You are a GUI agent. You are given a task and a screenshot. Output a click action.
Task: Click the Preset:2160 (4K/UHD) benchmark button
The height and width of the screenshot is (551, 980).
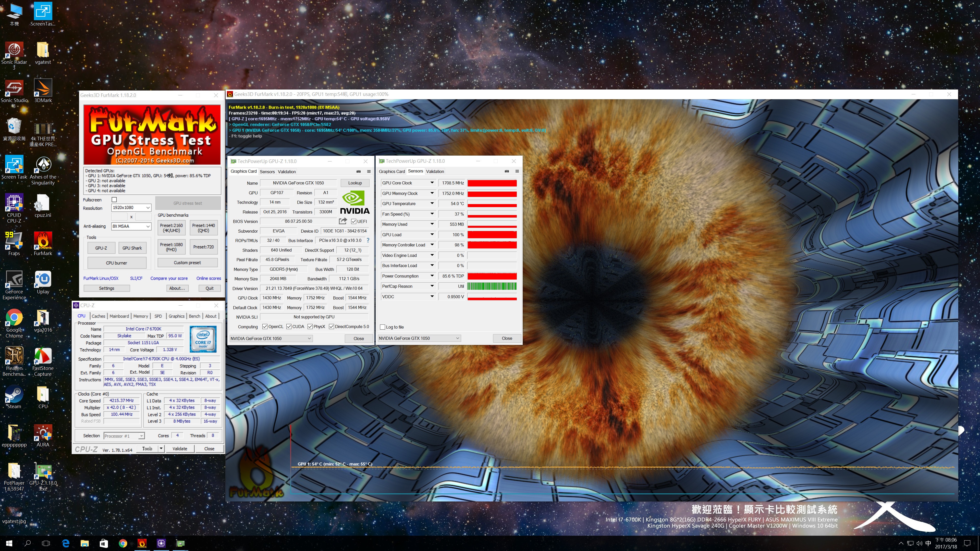[x=171, y=228]
